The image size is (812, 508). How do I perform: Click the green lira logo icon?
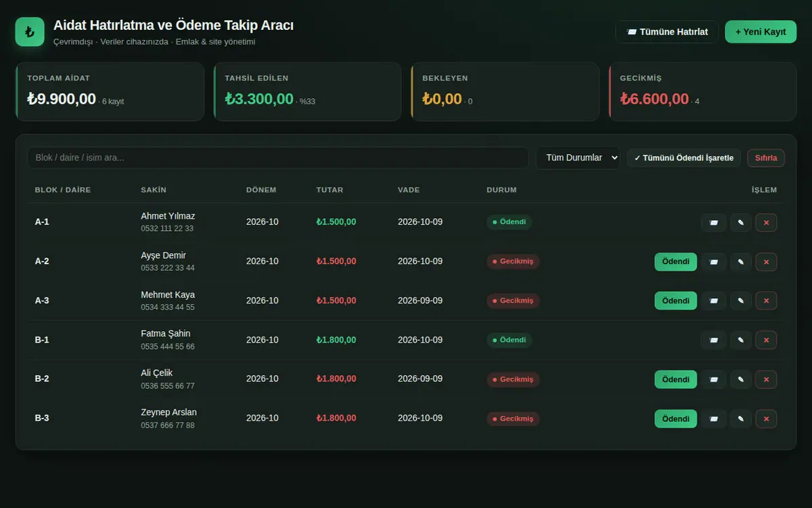coord(30,32)
